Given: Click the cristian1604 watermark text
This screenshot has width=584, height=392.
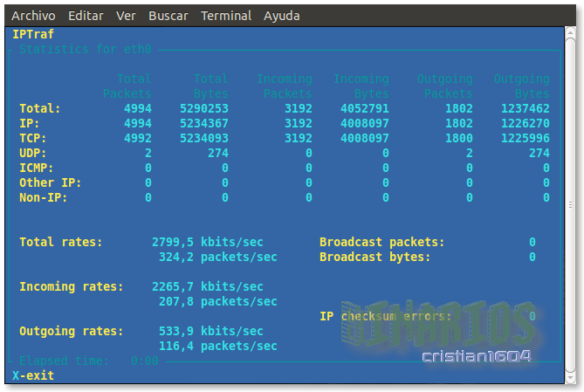Looking at the screenshot, I should 476,356.
